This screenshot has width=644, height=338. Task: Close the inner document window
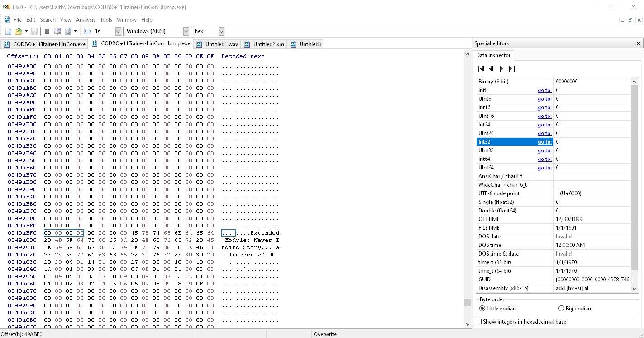(x=639, y=20)
